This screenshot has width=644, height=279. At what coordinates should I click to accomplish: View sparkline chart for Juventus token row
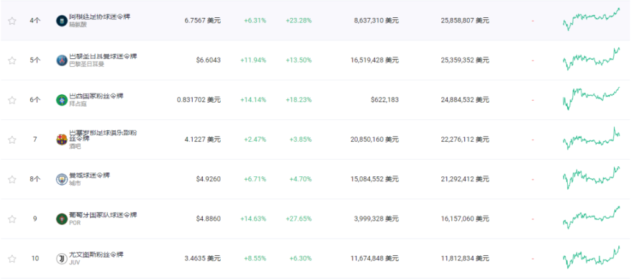pos(592,258)
